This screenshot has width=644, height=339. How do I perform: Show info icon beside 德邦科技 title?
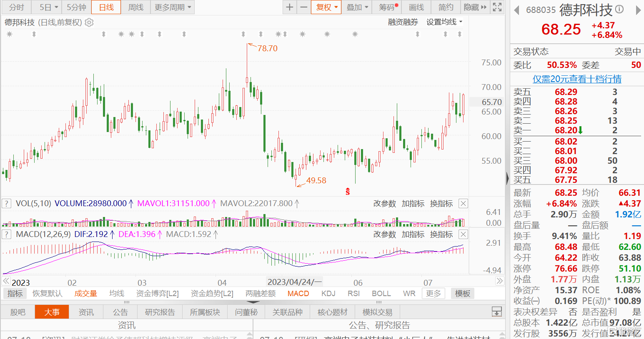619,9
